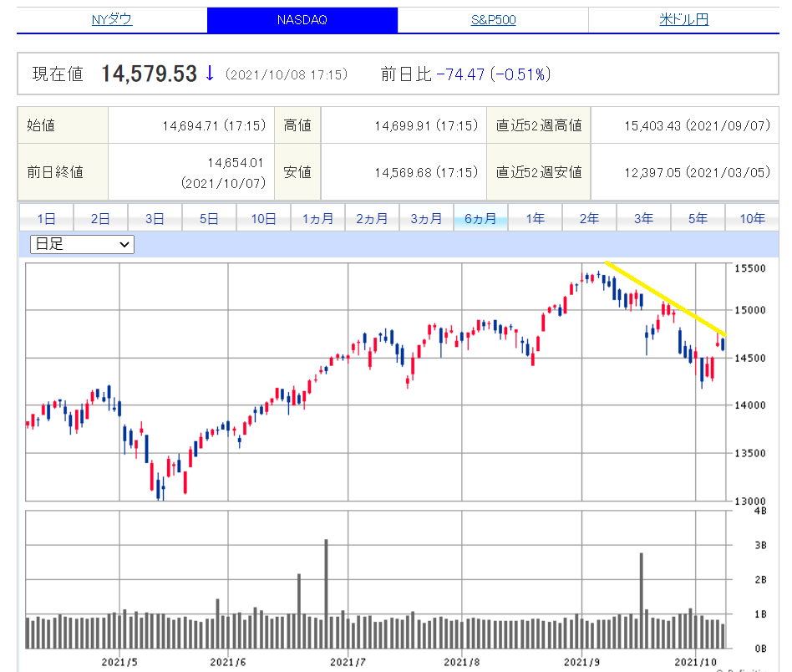
Task: Open the NYダウ tab link
Action: tap(112, 20)
